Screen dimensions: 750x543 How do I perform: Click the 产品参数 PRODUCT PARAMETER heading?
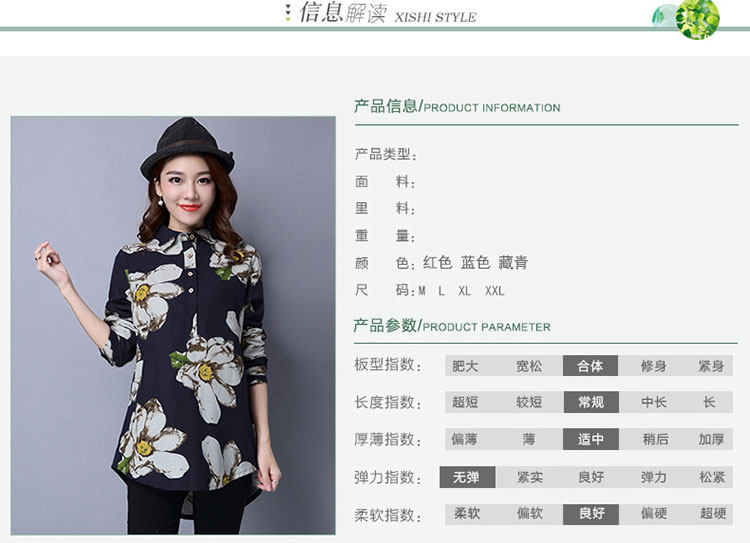452,326
